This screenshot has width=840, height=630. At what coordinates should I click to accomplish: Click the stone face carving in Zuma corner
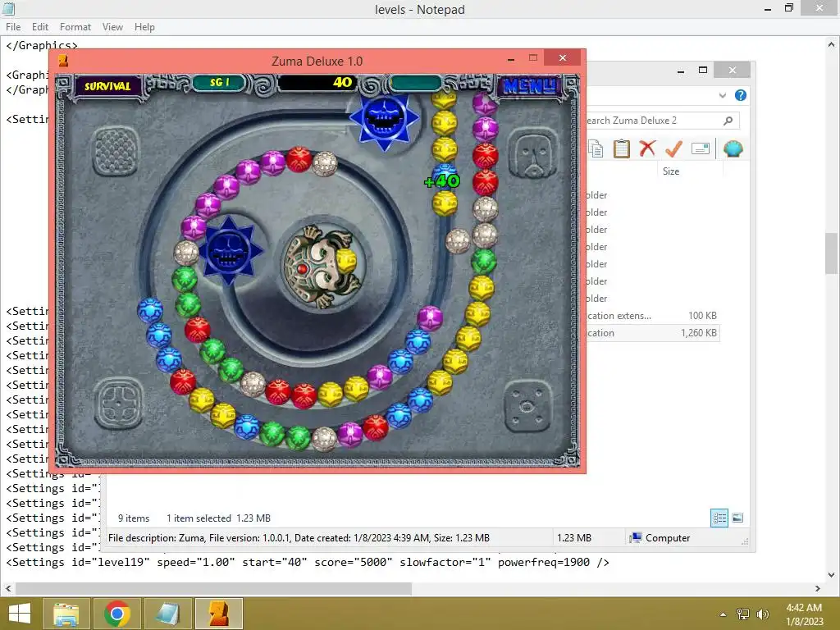pos(532,153)
